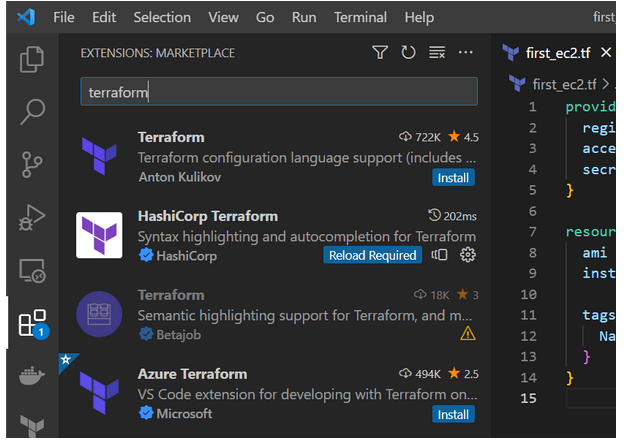
Task: Clear extensions search results
Action: [437, 52]
